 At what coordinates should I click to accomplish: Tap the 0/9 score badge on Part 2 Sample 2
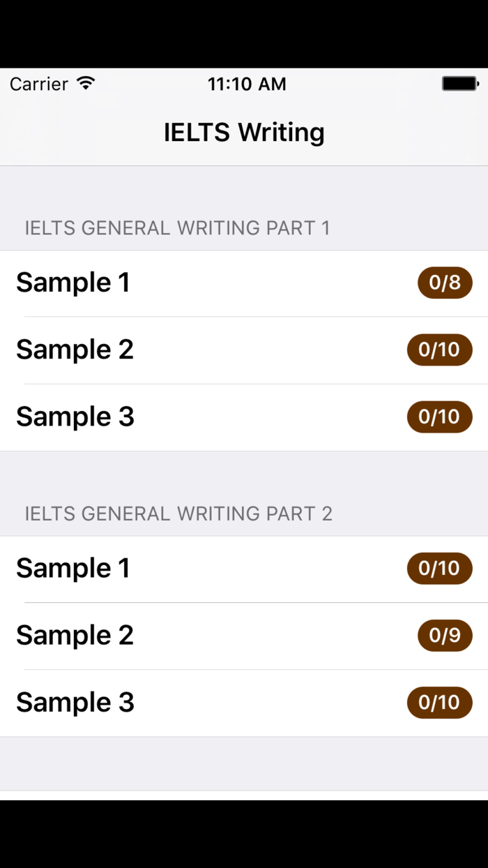(444, 636)
